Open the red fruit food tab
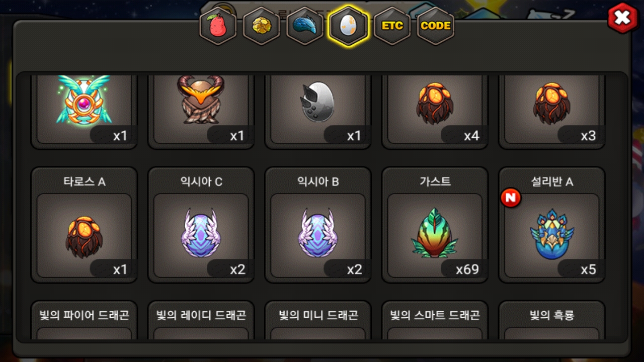Screen dimensions: 644x362 tap(218, 26)
